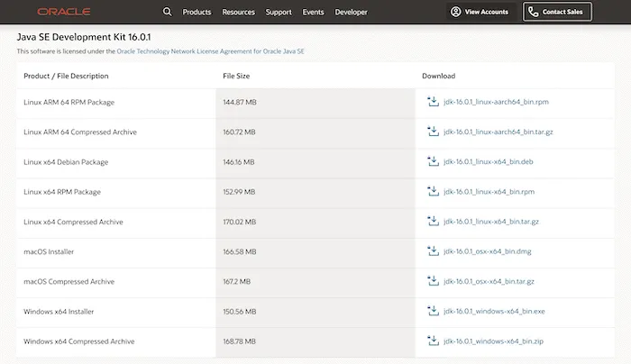This screenshot has height=364, width=631.
Task: Click download icon for osx-x64_bin.dmg
Action: point(433,251)
